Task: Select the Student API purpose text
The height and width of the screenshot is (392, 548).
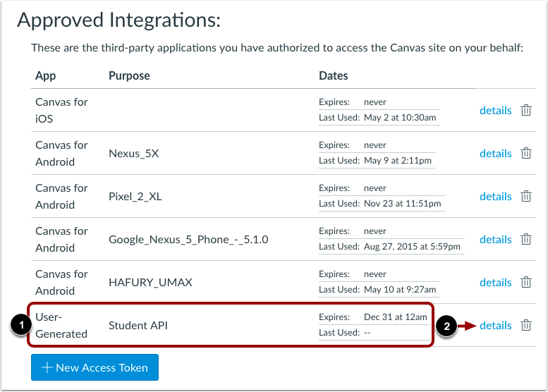Action: (138, 325)
